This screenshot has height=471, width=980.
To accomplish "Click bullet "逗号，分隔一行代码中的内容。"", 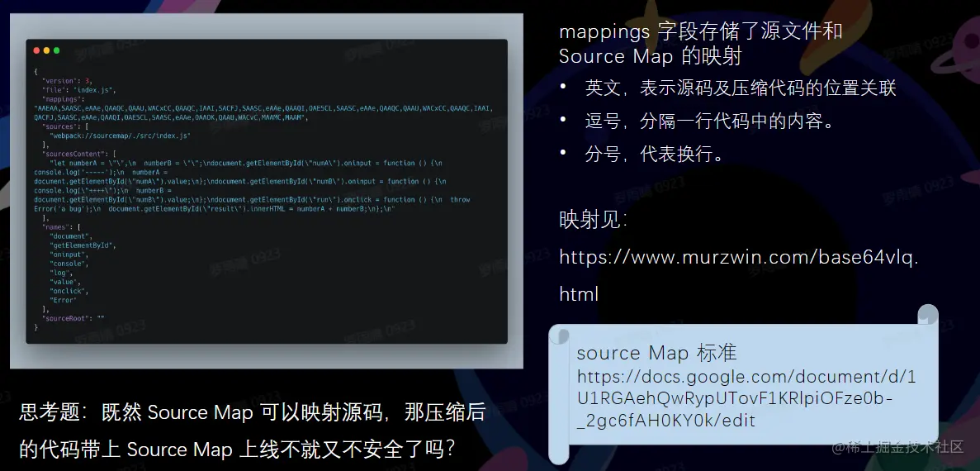I will tap(710, 121).
